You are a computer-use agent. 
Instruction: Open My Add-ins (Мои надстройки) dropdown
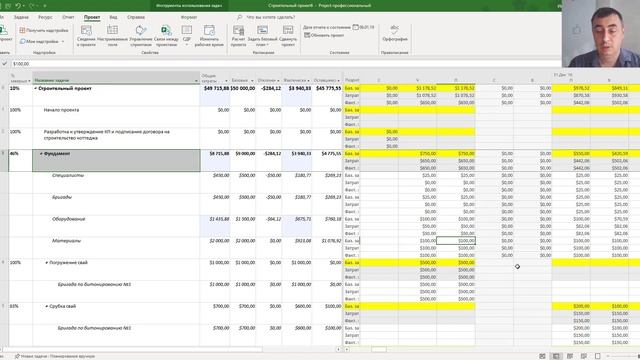click(42, 41)
